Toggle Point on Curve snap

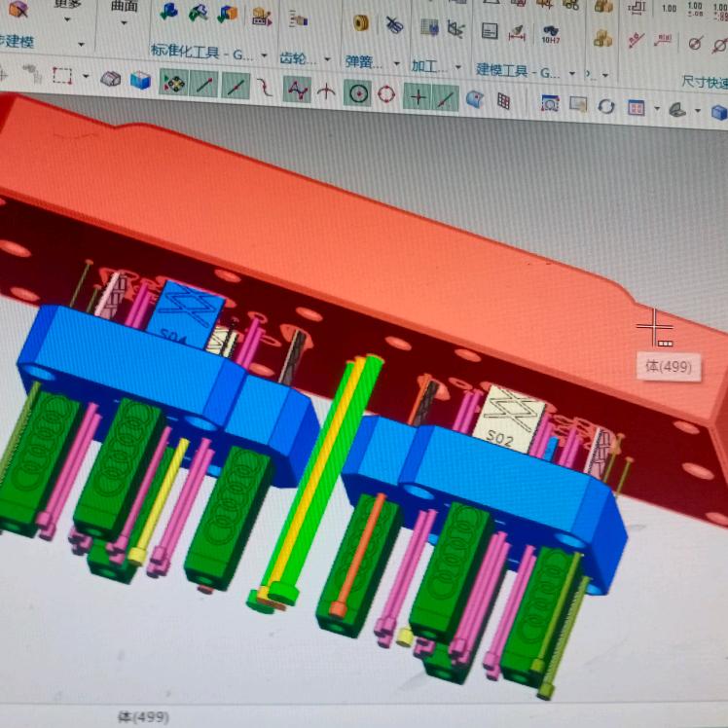pyautogui.click(x=445, y=98)
